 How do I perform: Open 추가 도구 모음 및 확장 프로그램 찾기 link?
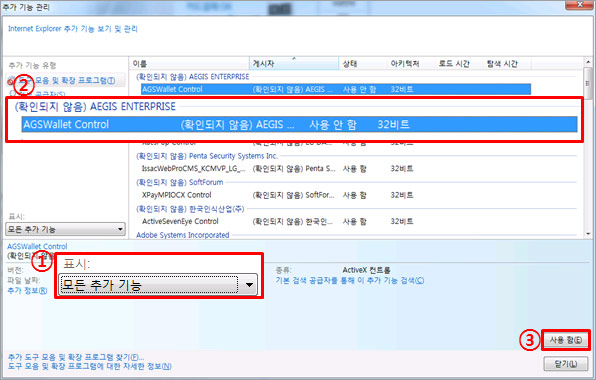coord(76,357)
